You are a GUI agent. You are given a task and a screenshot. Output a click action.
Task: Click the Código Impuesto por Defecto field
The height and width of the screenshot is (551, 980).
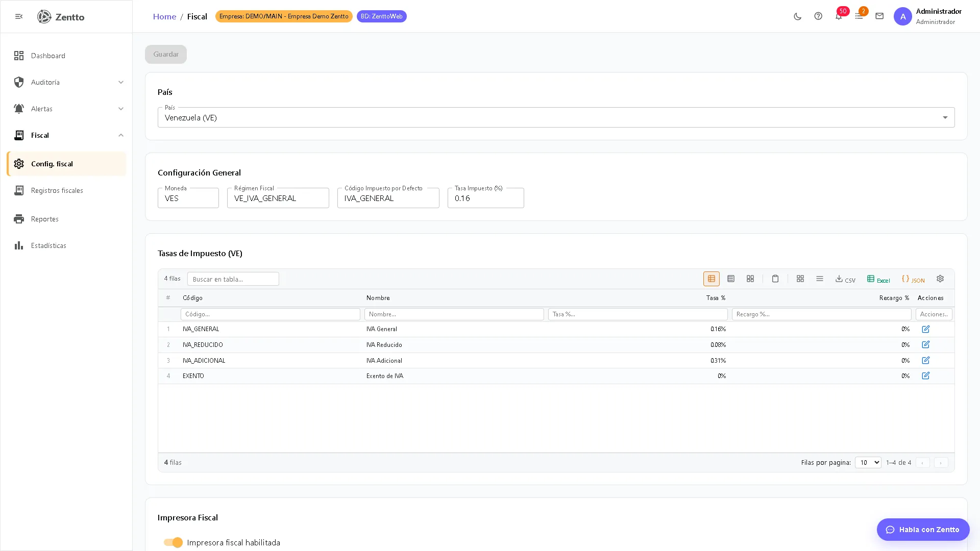(x=388, y=198)
